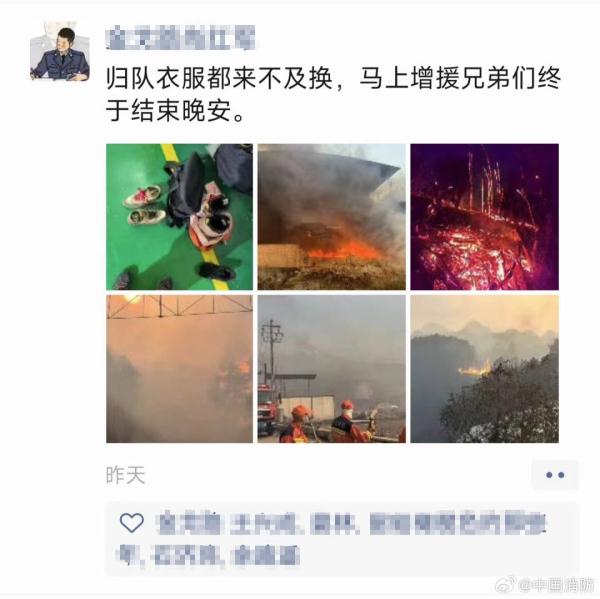Open photo of firefighters in orange helmets
Image resolution: width=600 pixels, height=599 pixels.
pyautogui.click(x=331, y=369)
